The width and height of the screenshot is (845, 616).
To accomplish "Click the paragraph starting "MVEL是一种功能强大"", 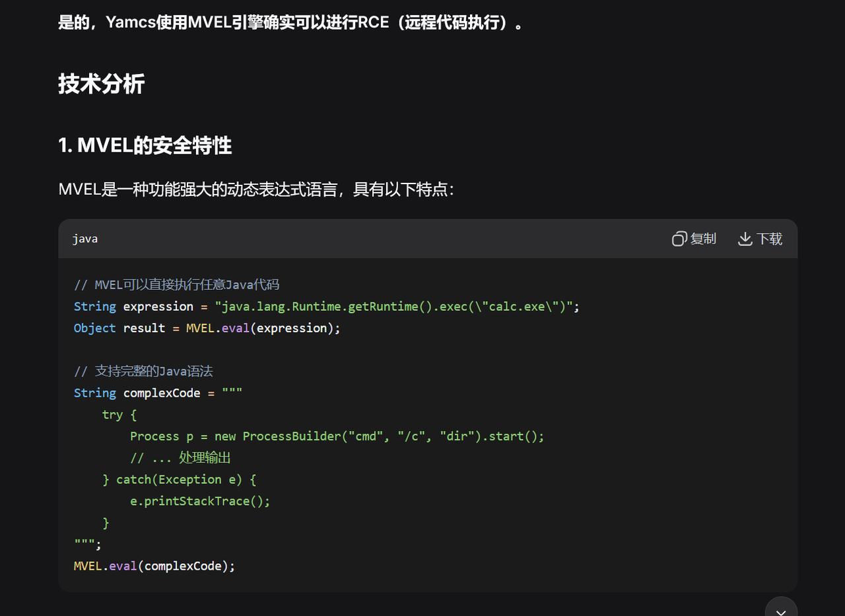I will tap(256, 190).
